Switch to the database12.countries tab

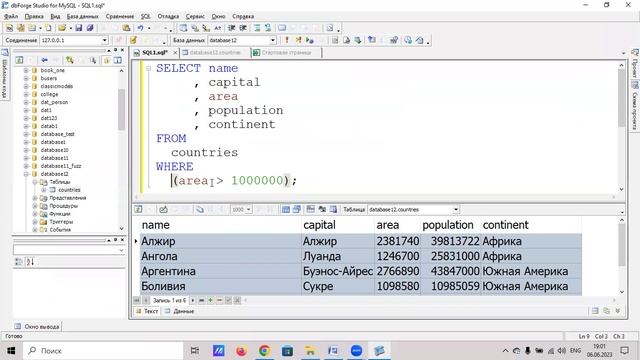pos(215,53)
